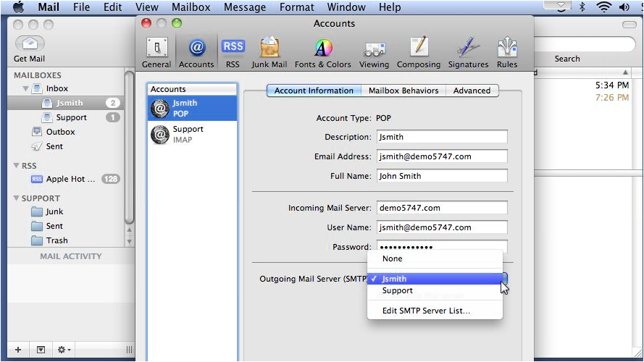The image size is (644, 362).
Task: Click the User Name field
Action: point(442,227)
